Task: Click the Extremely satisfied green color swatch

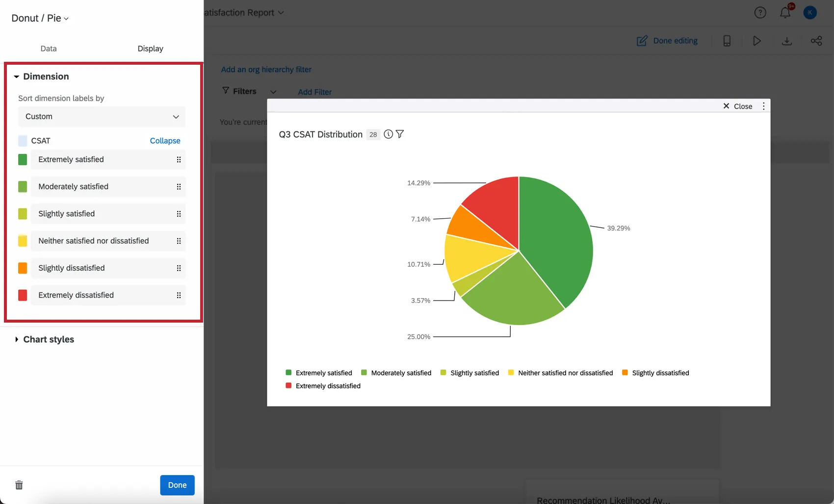Action: pos(22,159)
